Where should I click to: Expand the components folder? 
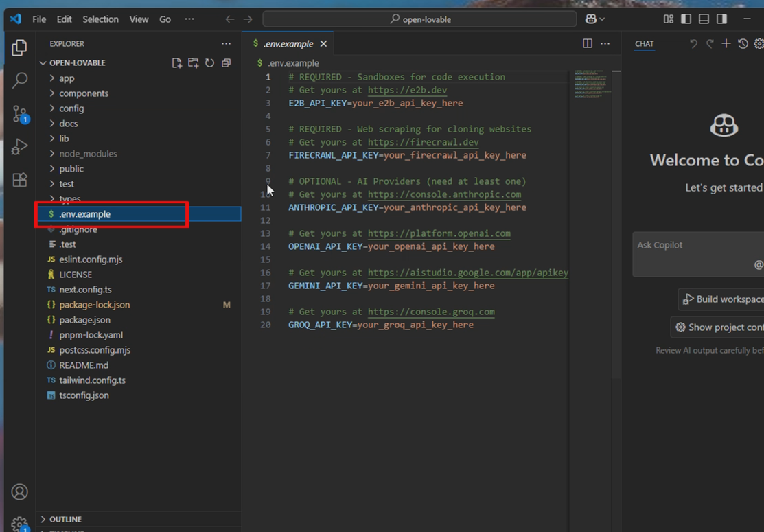[83, 93]
